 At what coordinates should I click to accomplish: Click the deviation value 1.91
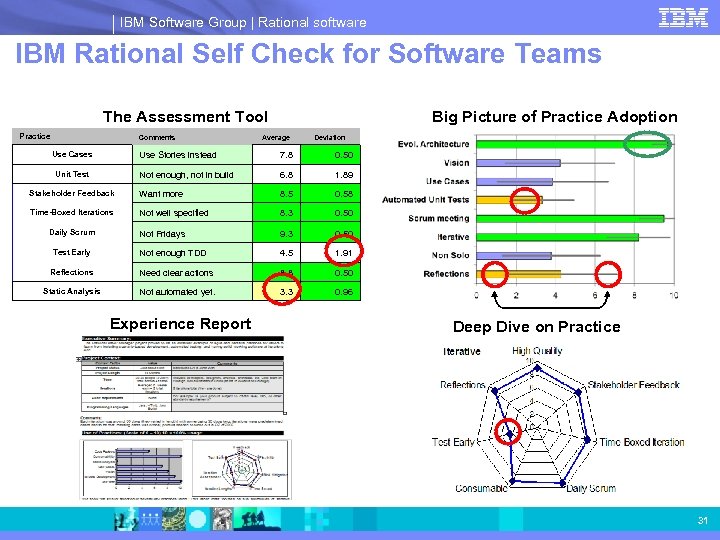(343, 253)
